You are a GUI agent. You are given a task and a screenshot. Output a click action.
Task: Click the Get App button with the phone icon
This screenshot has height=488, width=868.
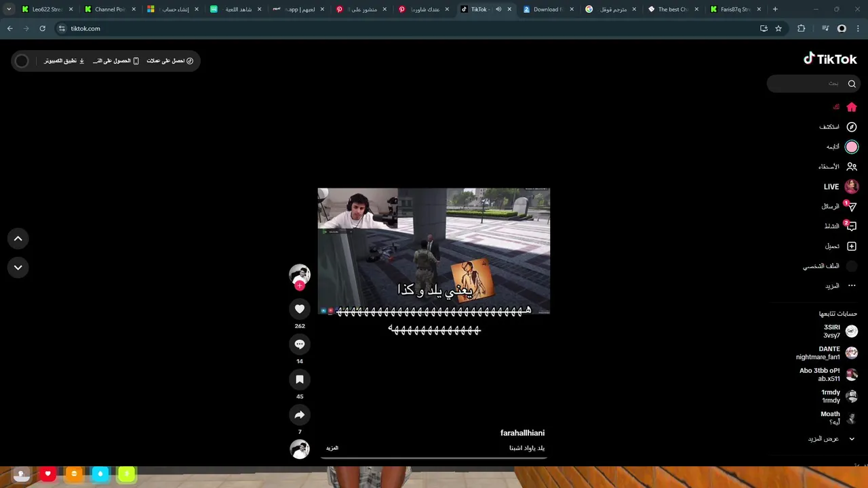116,61
